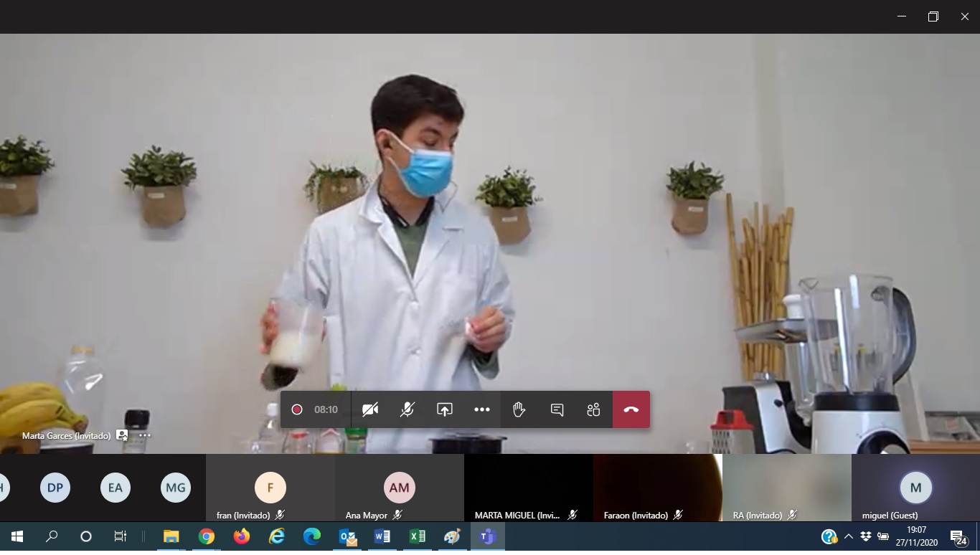Open options menu beside Marta Garces name

point(145,435)
